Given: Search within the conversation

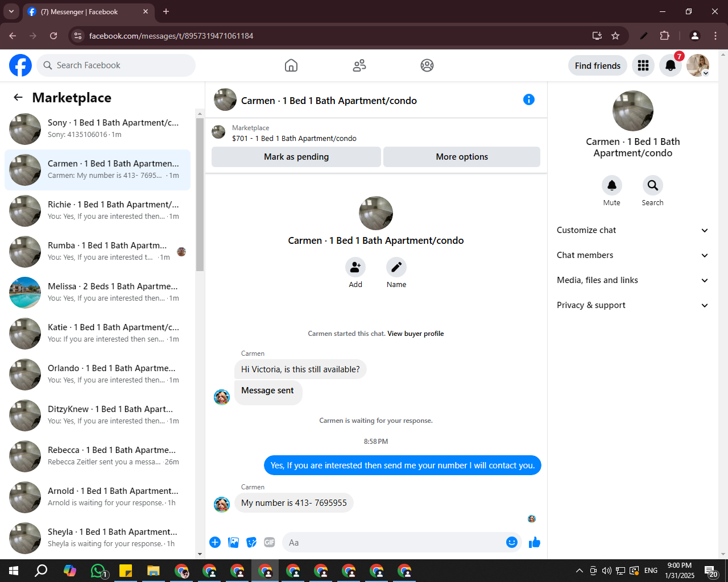Looking at the screenshot, I should (653, 185).
